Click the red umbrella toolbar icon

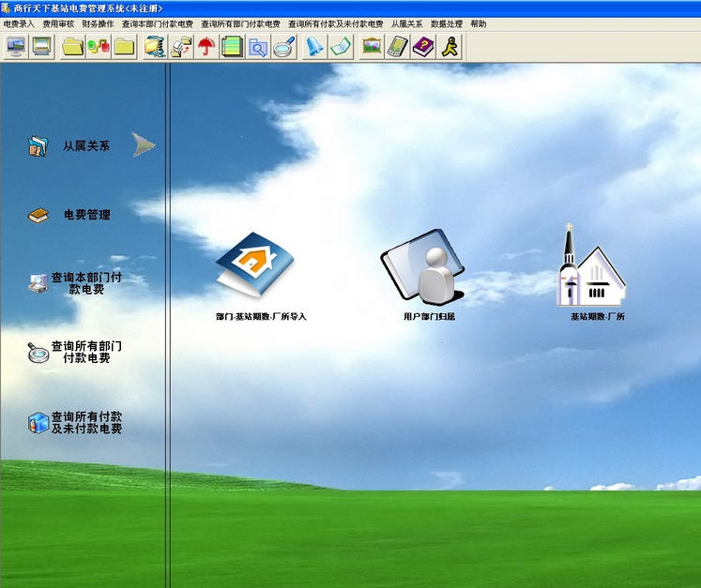point(206,47)
